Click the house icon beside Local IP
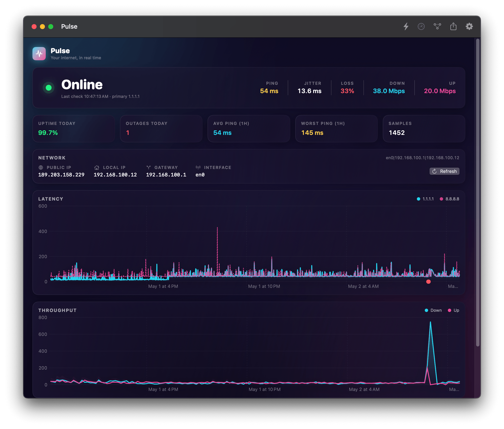Viewport: 504px width, 429px height. pos(96,168)
